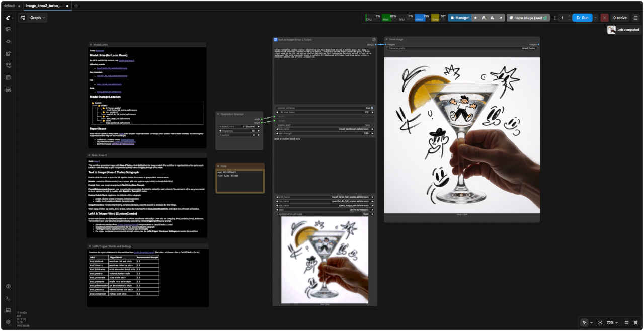Open the 70% zoom level dropdown
644x331 pixels.
pyautogui.click(x=612, y=322)
